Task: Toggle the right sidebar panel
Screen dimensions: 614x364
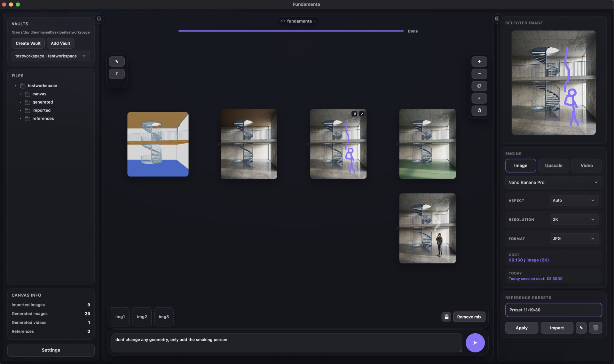Action: point(497,19)
